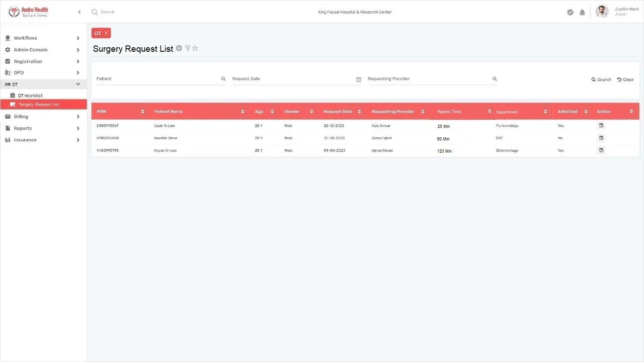Sort by Action column arrows
Image resolution: width=644 pixels, height=362 pixels.
[x=631, y=112]
